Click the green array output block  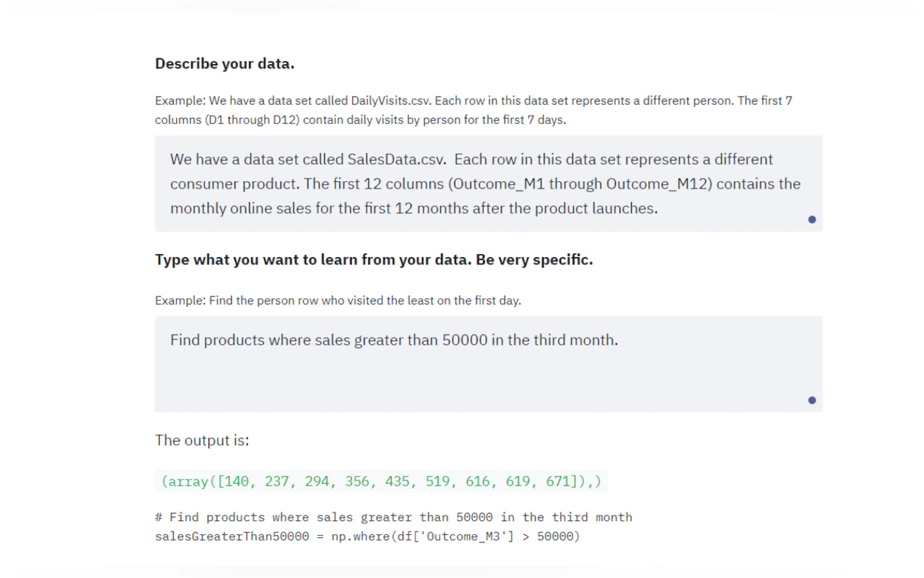(381, 481)
